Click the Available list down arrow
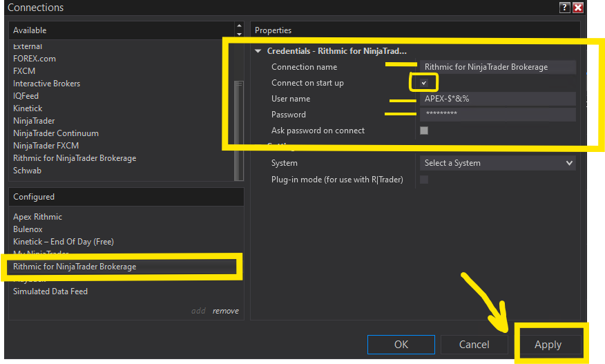 tap(239, 35)
